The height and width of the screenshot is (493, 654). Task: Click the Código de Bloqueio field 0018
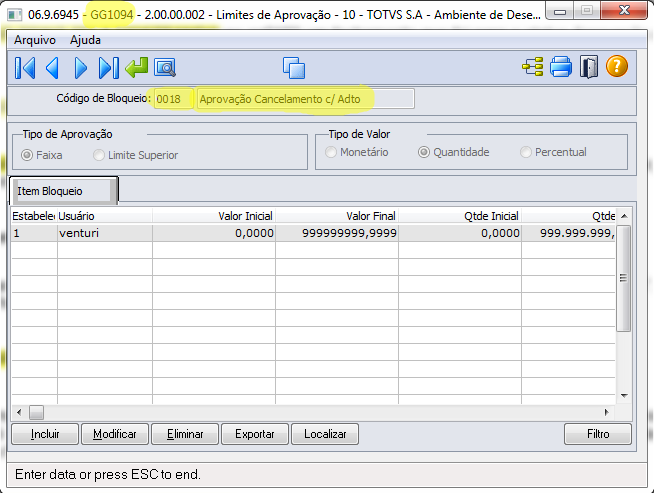[174, 99]
